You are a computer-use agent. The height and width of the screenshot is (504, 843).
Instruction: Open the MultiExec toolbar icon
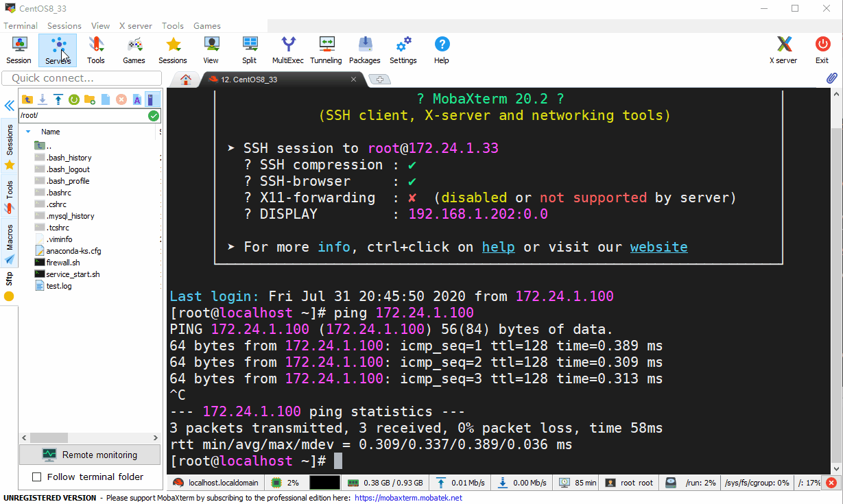[x=288, y=50]
